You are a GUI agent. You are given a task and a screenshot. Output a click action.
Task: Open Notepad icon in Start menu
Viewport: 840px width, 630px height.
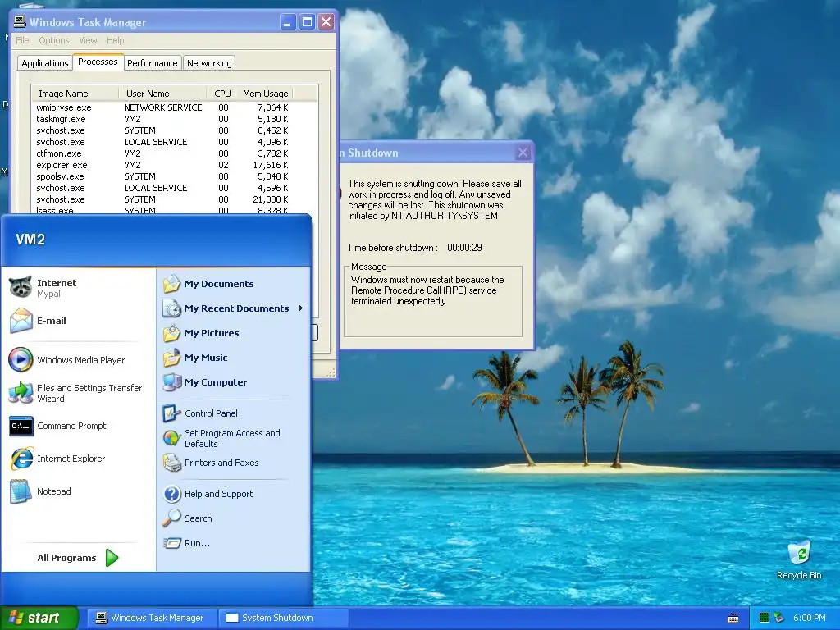point(21,491)
